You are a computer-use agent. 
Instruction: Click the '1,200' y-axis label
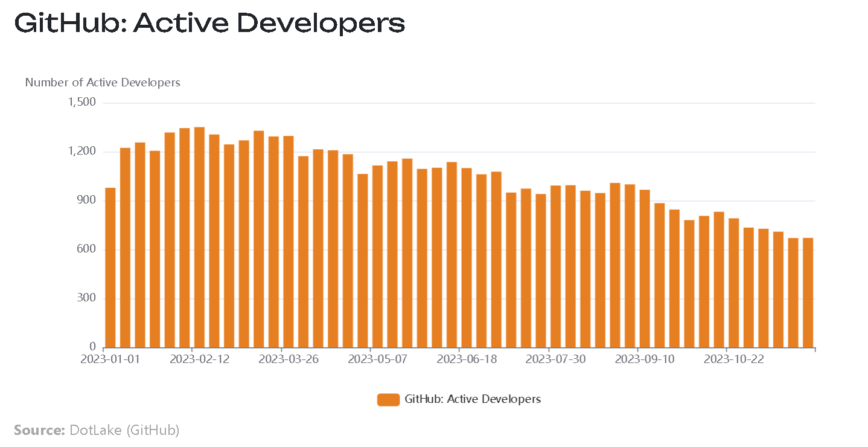(x=83, y=152)
